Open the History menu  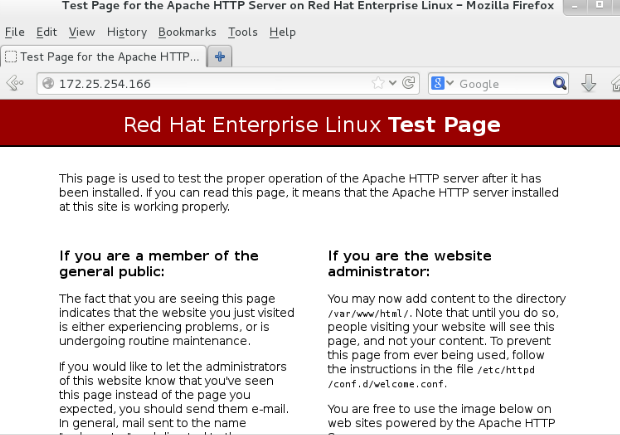[127, 32]
